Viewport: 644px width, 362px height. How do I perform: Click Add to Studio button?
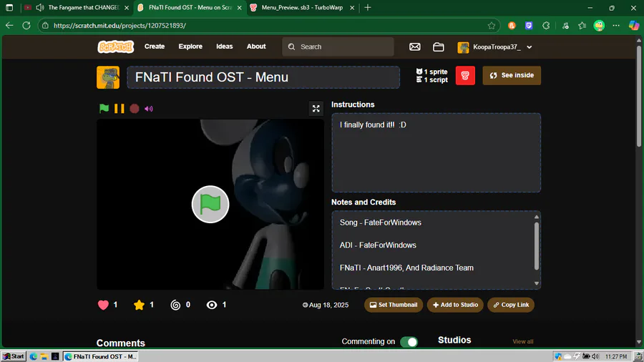point(455,305)
